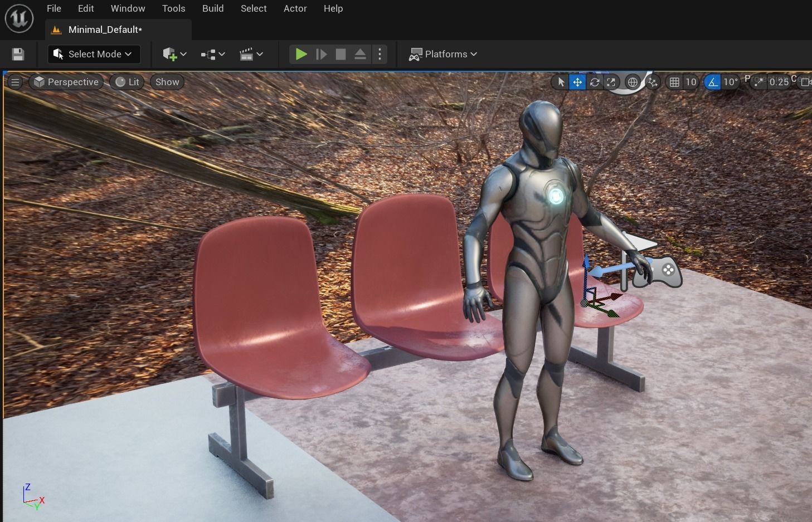Screen dimensions: 812x522
Task: Open the scale snap value 0.25
Action: coord(779,82)
